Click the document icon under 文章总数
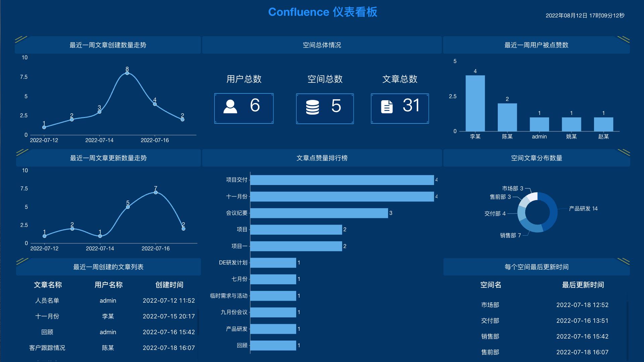This screenshot has height=362, width=644. (387, 107)
